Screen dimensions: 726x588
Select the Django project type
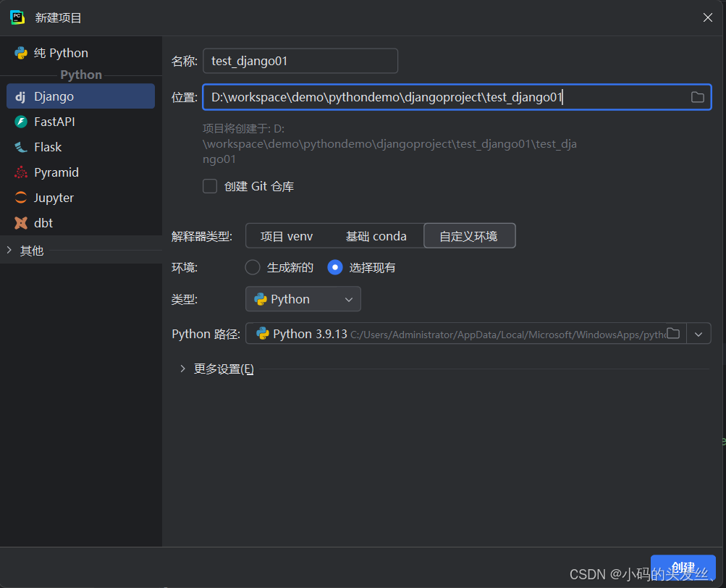tap(80, 96)
